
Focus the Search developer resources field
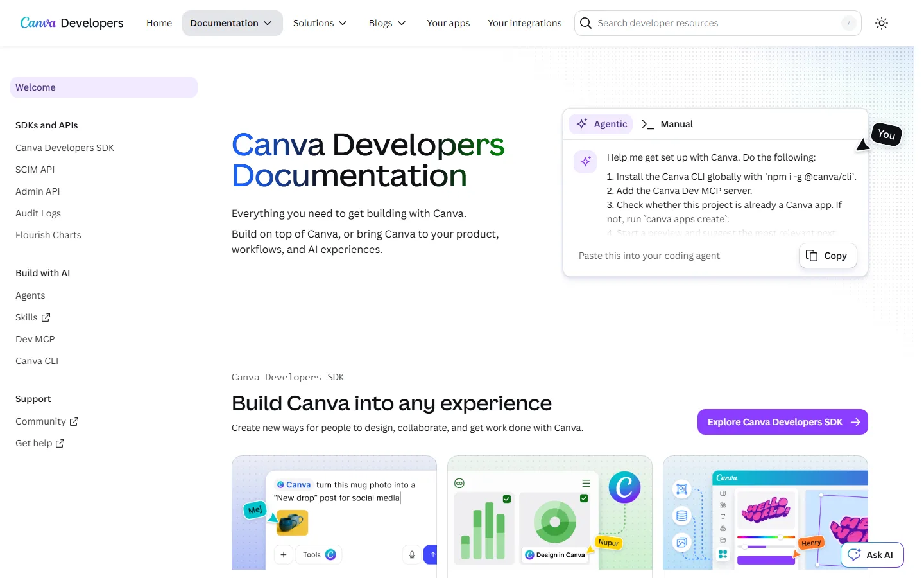717,23
